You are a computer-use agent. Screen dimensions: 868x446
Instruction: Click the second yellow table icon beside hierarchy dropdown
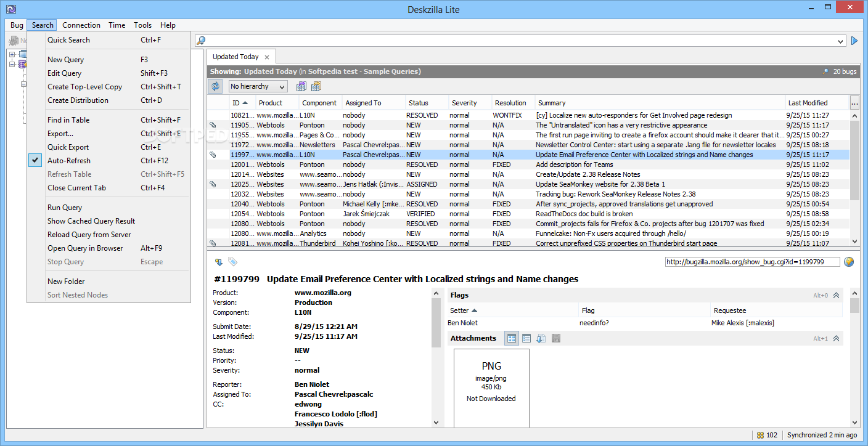pyautogui.click(x=316, y=86)
